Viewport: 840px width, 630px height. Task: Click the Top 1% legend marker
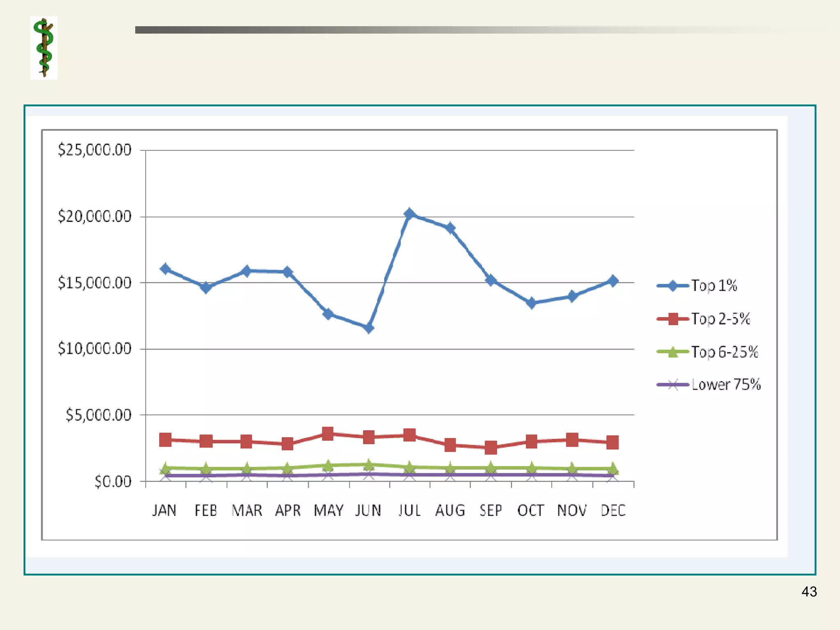[x=673, y=286]
